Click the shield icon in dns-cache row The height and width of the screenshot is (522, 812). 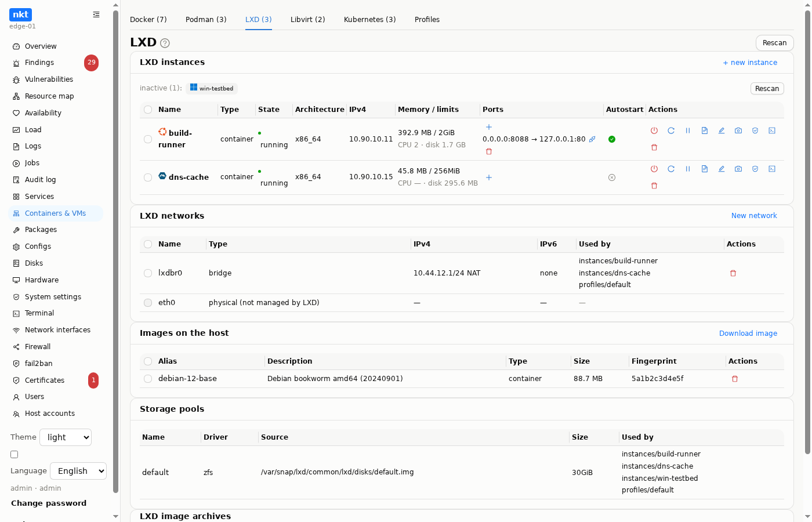(755, 169)
